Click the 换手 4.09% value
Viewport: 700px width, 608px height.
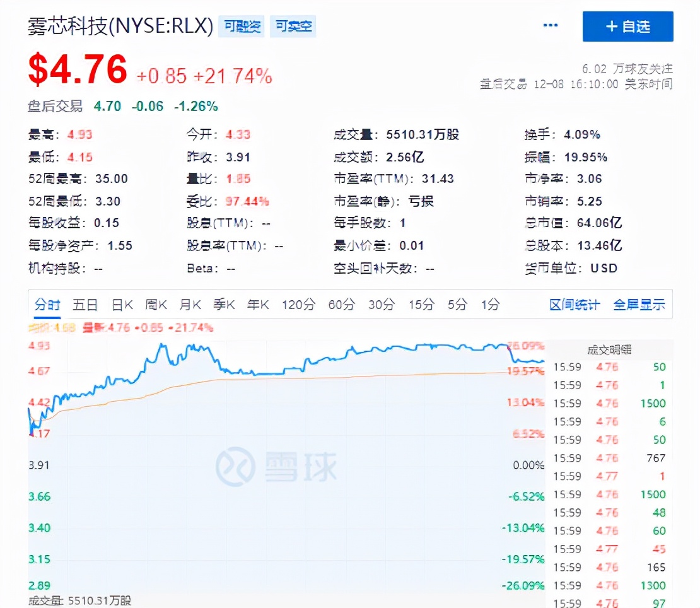[x=581, y=134]
